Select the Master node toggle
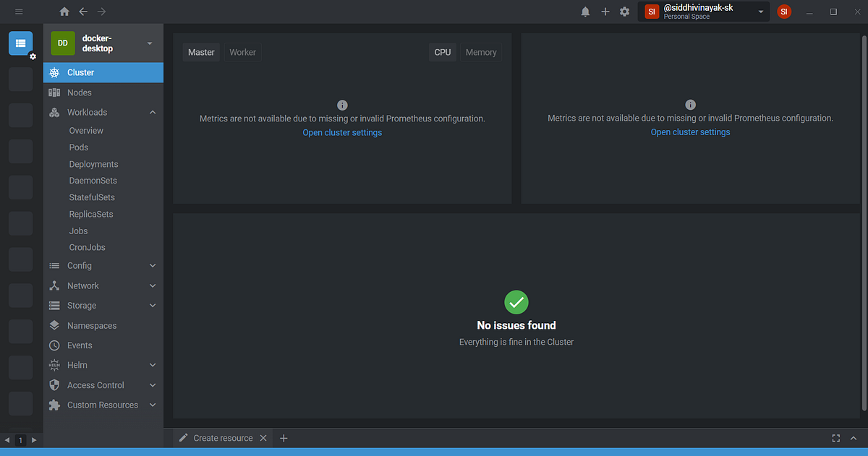This screenshot has height=456, width=868. click(x=201, y=52)
